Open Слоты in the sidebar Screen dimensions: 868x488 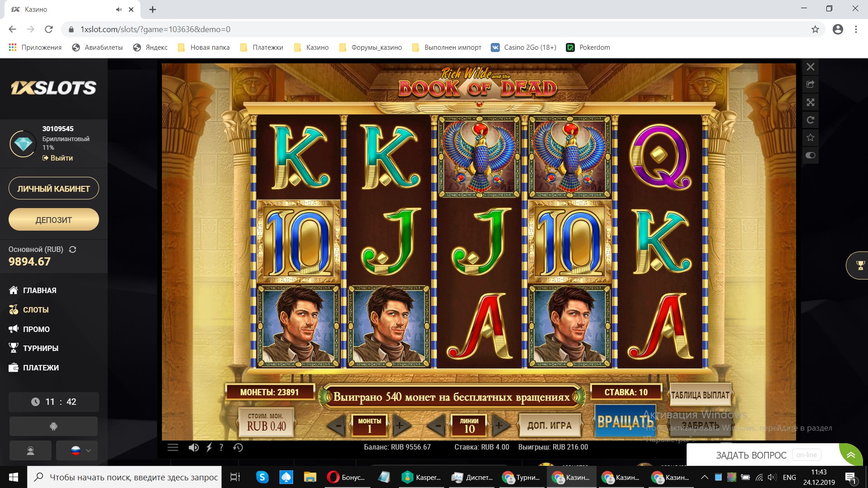click(29, 310)
